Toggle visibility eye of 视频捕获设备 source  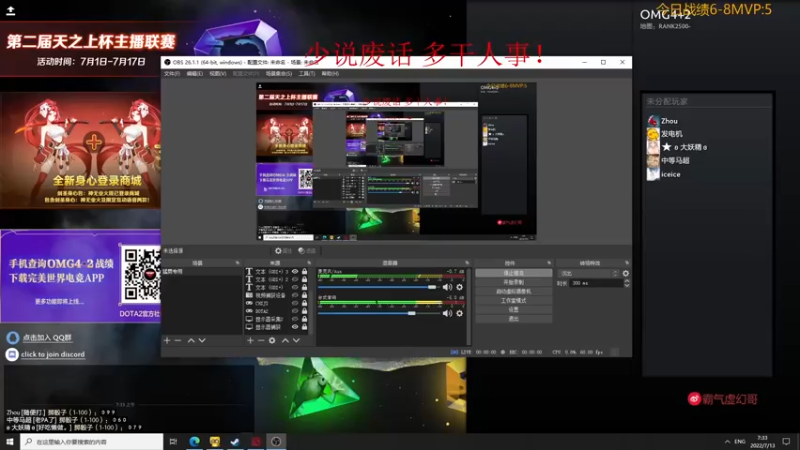point(295,295)
